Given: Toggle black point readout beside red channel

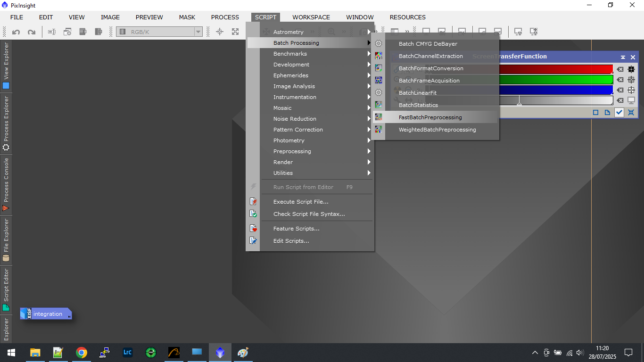Looking at the screenshot, I should (x=631, y=69).
